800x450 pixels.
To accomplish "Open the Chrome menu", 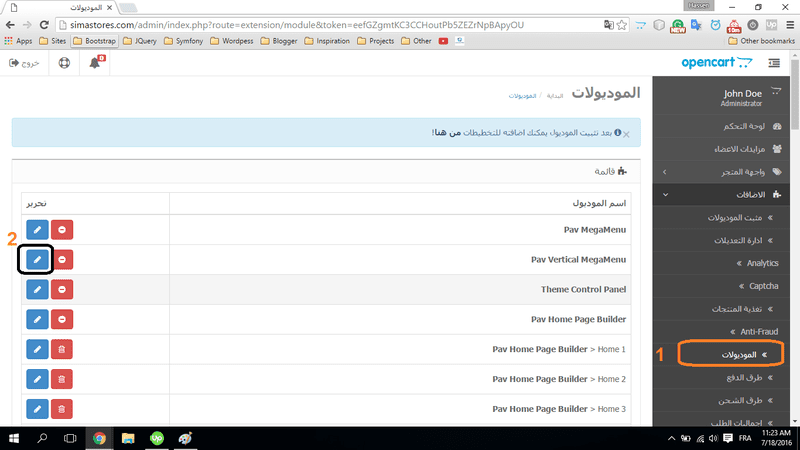I will click(790, 24).
